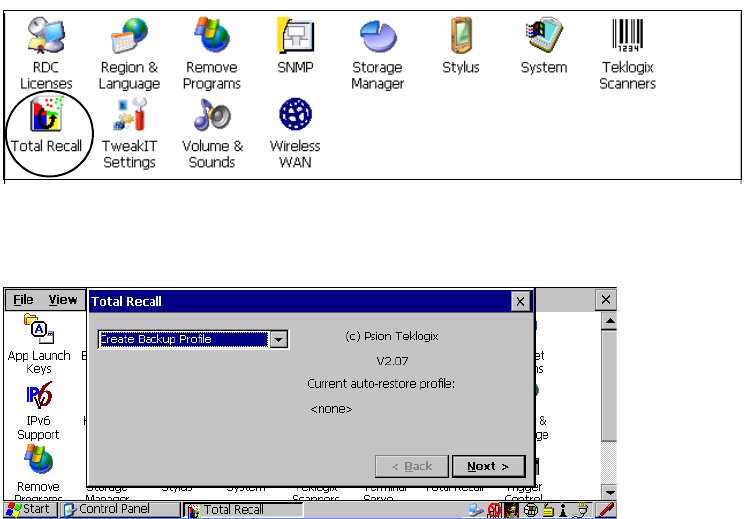
Task: Click the power plug tray icon
Action: (582, 510)
